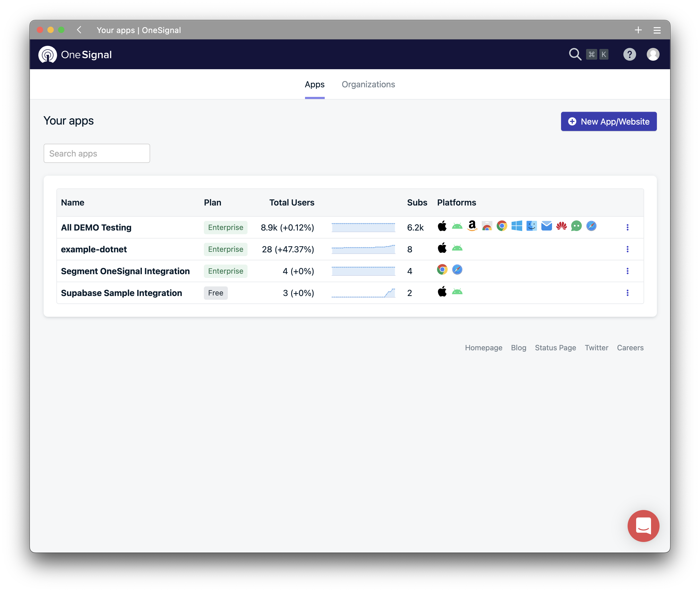Image resolution: width=700 pixels, height=592 pixels.
Task: Click the OneSignal logo icon
Action: (x=48, y=54)
